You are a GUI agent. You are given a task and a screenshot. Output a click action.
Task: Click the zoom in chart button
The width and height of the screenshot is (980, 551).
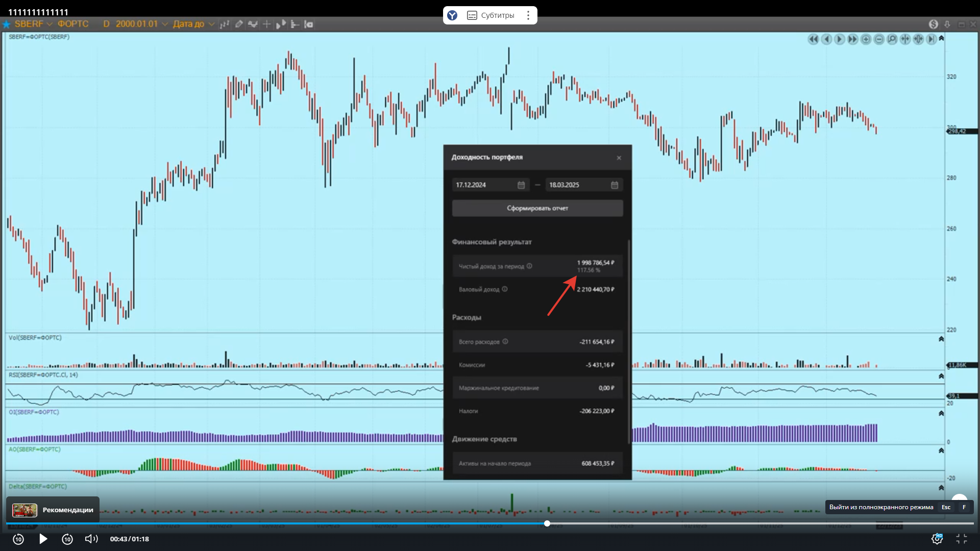(866, 39)
